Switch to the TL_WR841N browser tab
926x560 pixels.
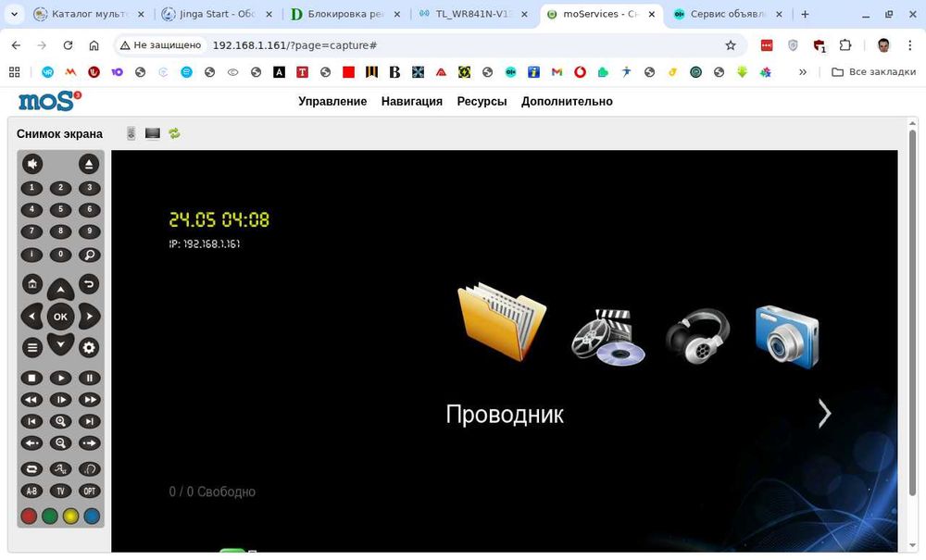[x=473, y=14]
